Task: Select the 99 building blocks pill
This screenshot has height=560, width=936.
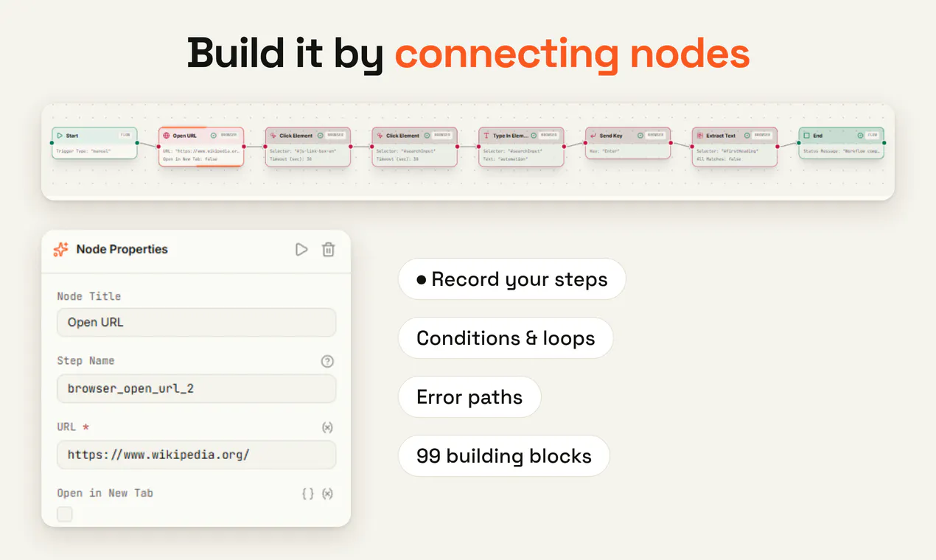Action: click(504, 456)
